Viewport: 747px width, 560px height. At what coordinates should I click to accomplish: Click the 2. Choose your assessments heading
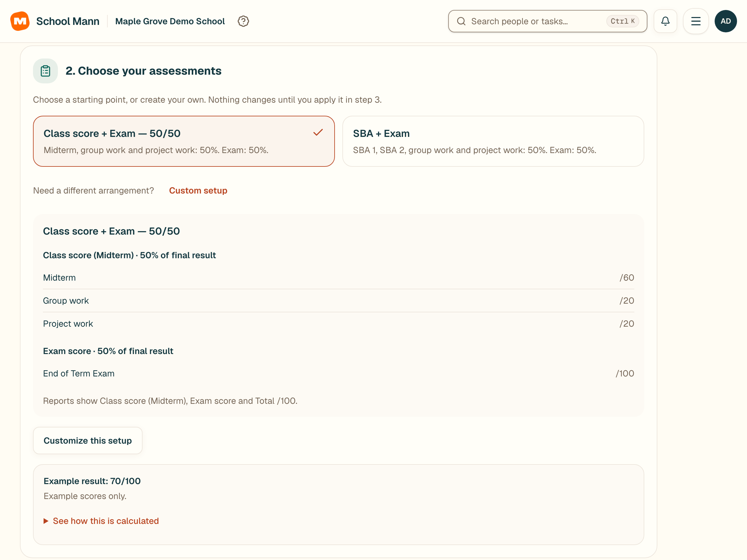(x=143, y=71)
